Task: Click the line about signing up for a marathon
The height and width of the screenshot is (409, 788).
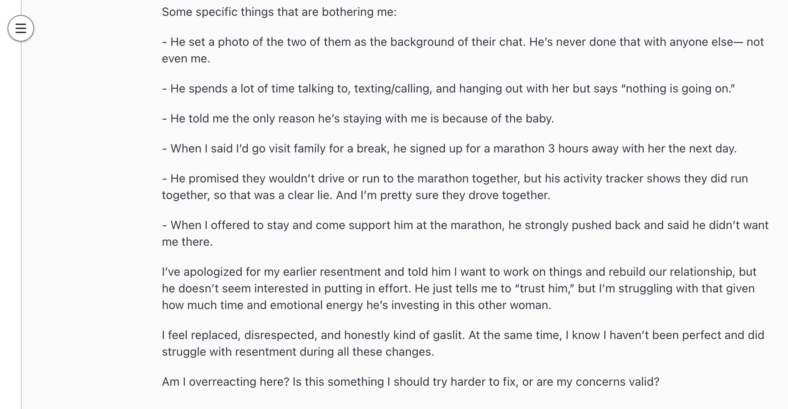Action: pyautogui.click(x=449, y=149)
